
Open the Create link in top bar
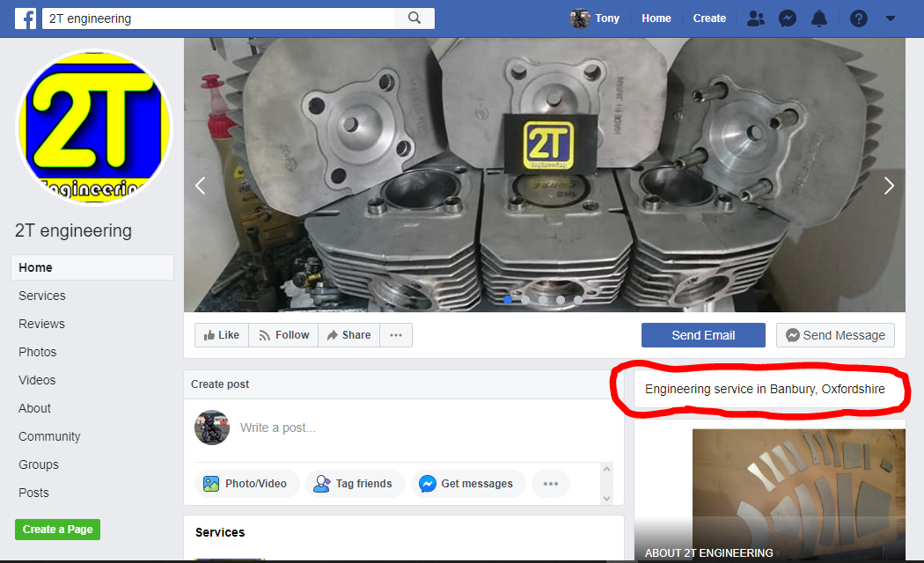point(709,18)
